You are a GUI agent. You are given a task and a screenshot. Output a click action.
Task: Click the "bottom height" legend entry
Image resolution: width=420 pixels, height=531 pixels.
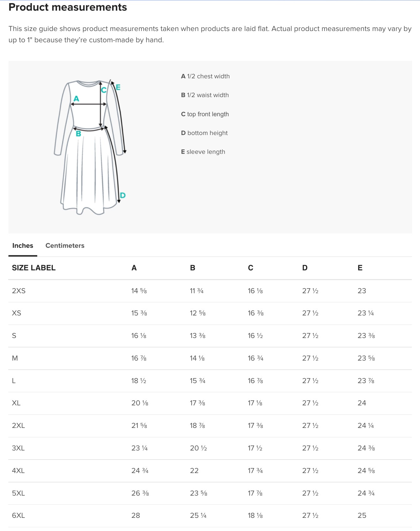tap(204, 133)
